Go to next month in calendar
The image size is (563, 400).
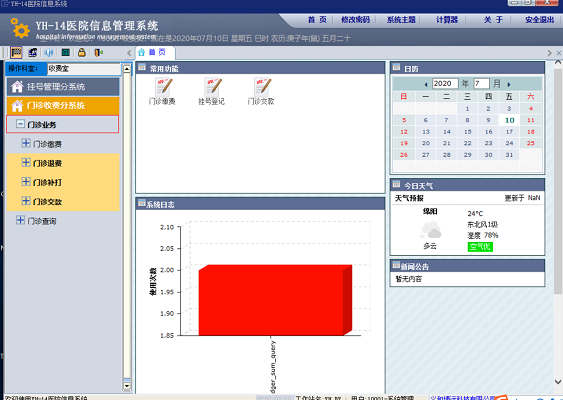pyautogui.click(x=509, y=84)
